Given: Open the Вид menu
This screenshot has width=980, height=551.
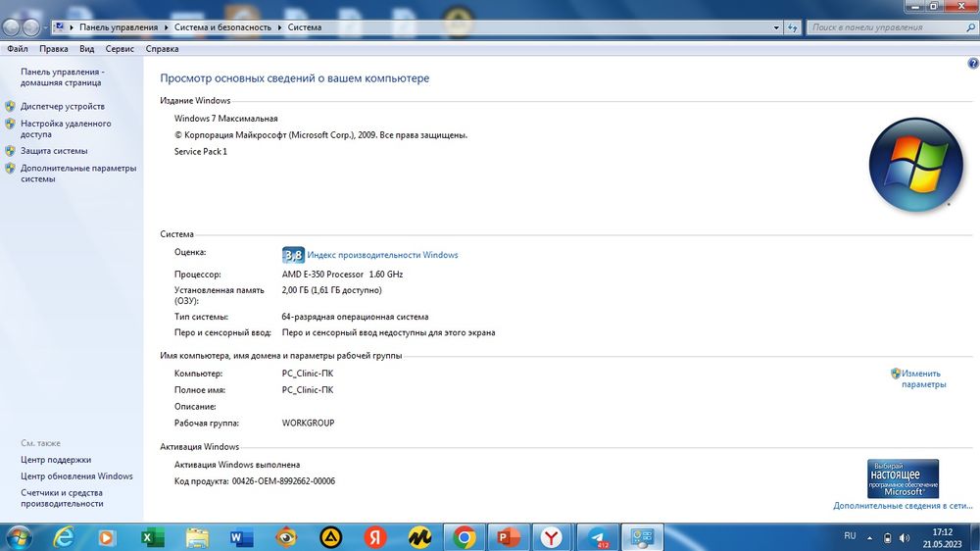Looking at the screenshot, I should 87,49.
